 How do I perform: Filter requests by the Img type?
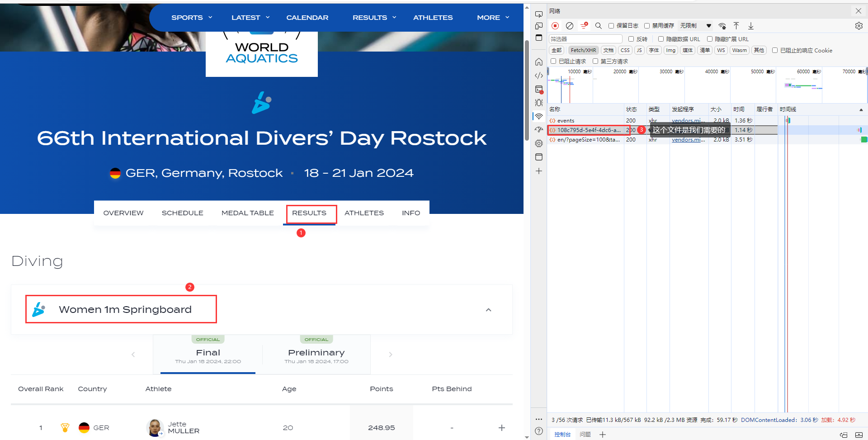[670, 50]
